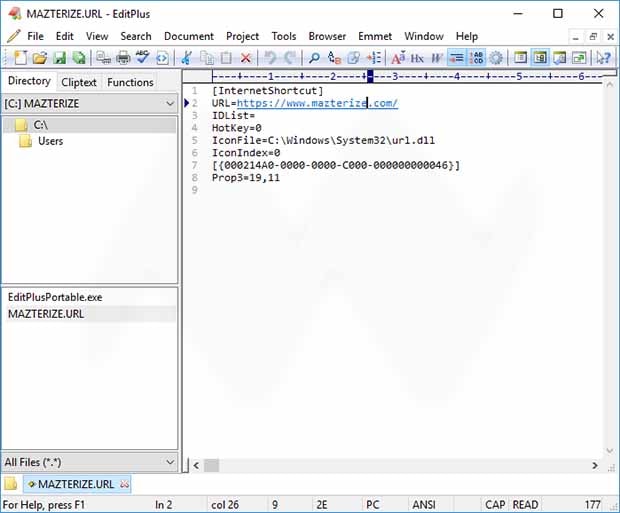Paste from clipboard toolbar icon
Viewport: 620px width, 513px height.
(226, 58)
